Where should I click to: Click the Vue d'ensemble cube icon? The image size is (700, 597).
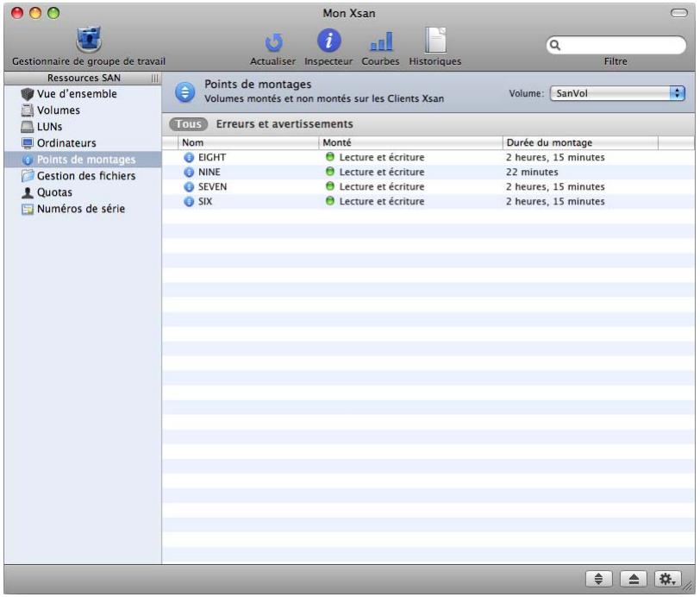(x=28, y=94)
